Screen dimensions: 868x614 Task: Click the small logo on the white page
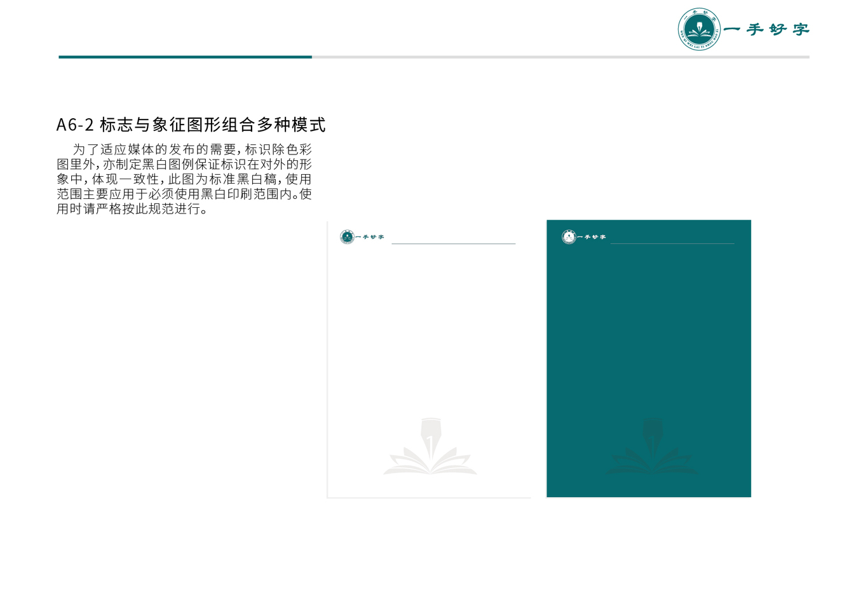tap(347, 237)
